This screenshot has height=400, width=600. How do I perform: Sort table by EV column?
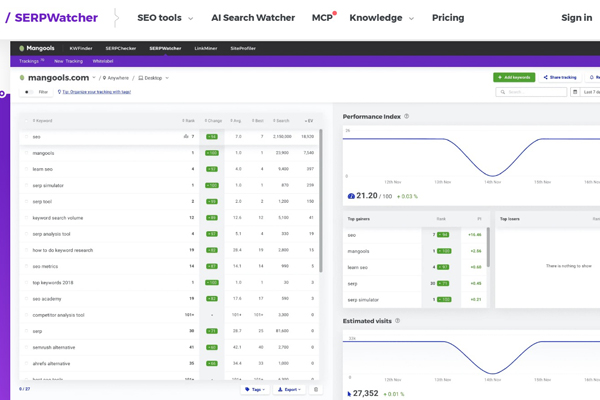[309, 121]
